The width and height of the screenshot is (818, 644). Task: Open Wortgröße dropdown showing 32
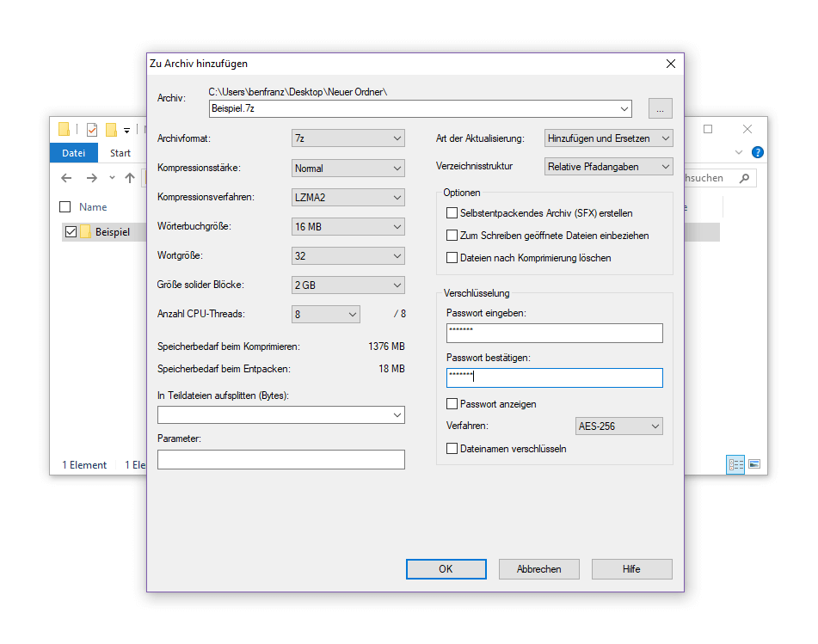pos(348,255)
